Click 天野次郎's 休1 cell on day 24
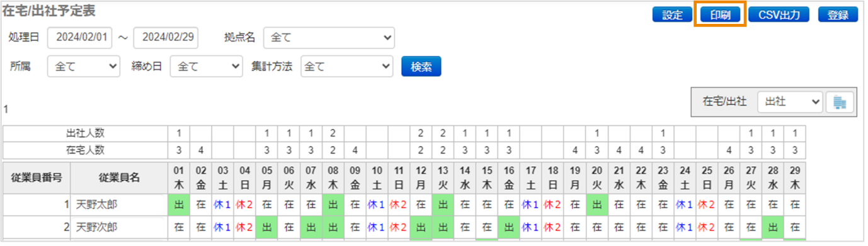 [685, 227]
